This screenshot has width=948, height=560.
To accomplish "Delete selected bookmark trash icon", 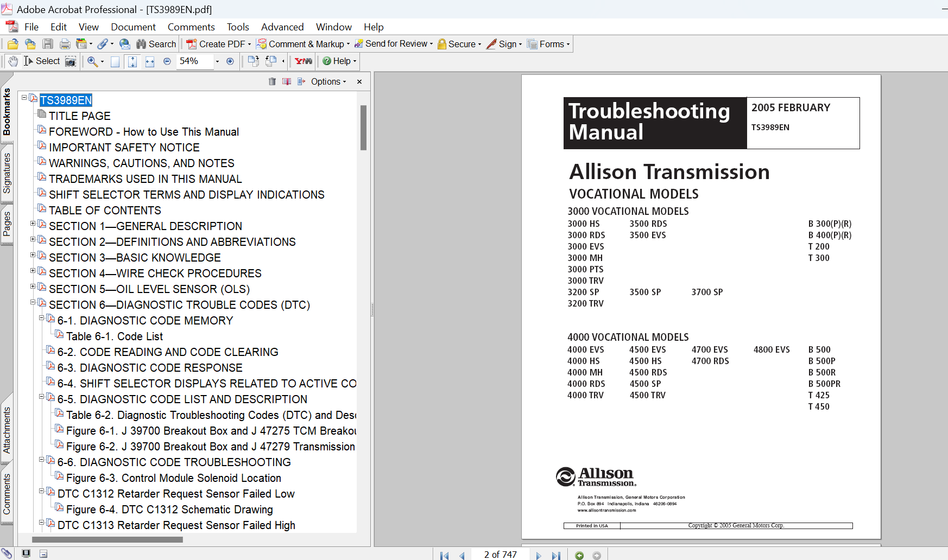I will (x=272, y=81).
